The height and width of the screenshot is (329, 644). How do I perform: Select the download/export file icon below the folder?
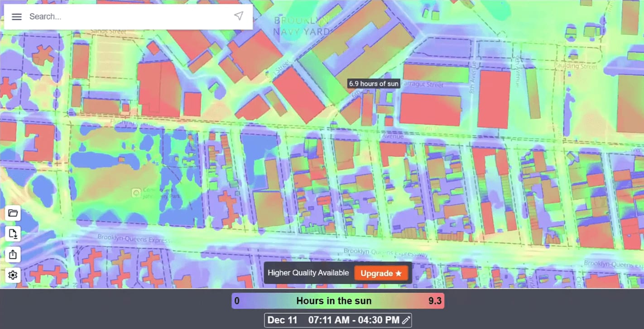[x=13, y=234]
